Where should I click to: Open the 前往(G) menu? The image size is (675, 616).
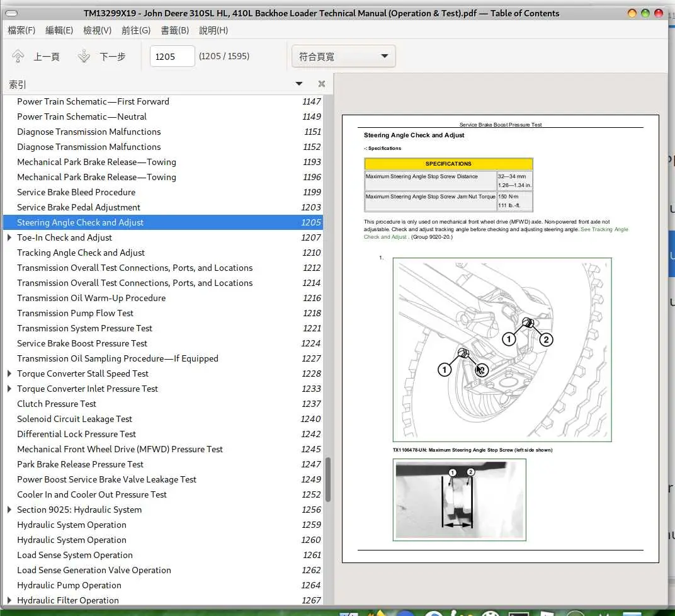(135, 30)
